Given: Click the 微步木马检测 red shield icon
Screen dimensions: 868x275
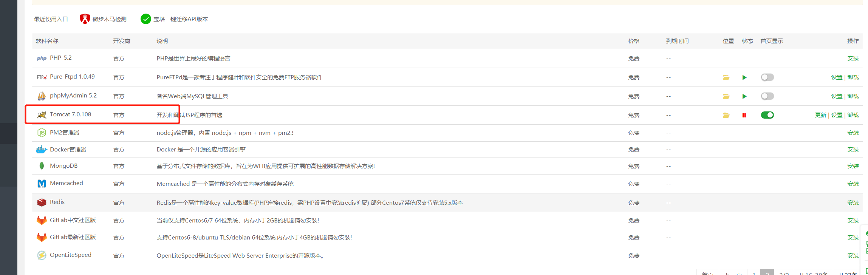Looking at the screenshot, I should (x=85, y=19).
